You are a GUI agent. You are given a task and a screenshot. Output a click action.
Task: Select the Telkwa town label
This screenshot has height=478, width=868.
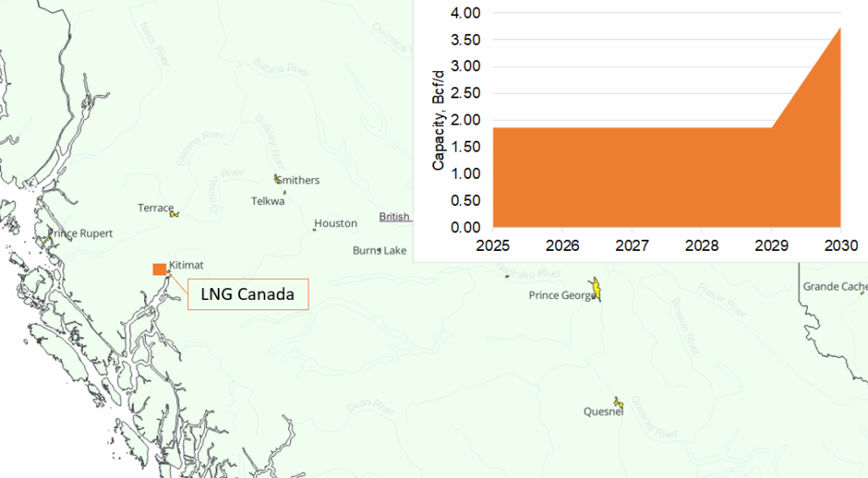269,201
